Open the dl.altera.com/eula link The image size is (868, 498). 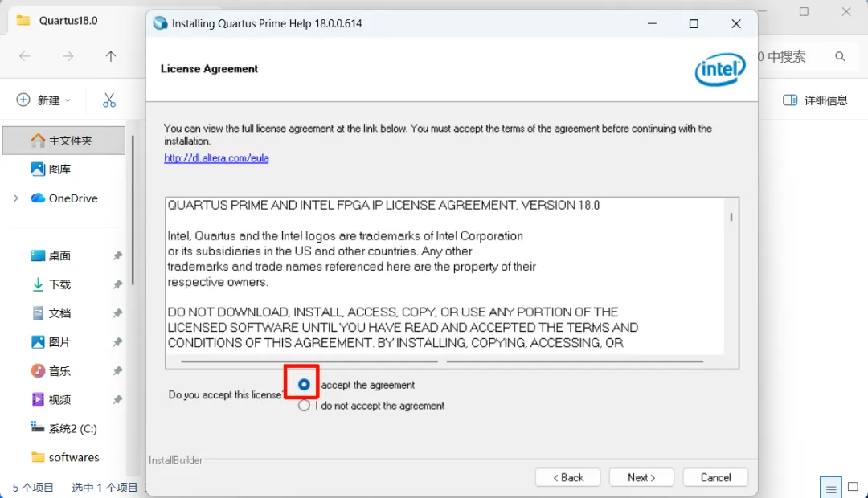(x=216, y=157)
